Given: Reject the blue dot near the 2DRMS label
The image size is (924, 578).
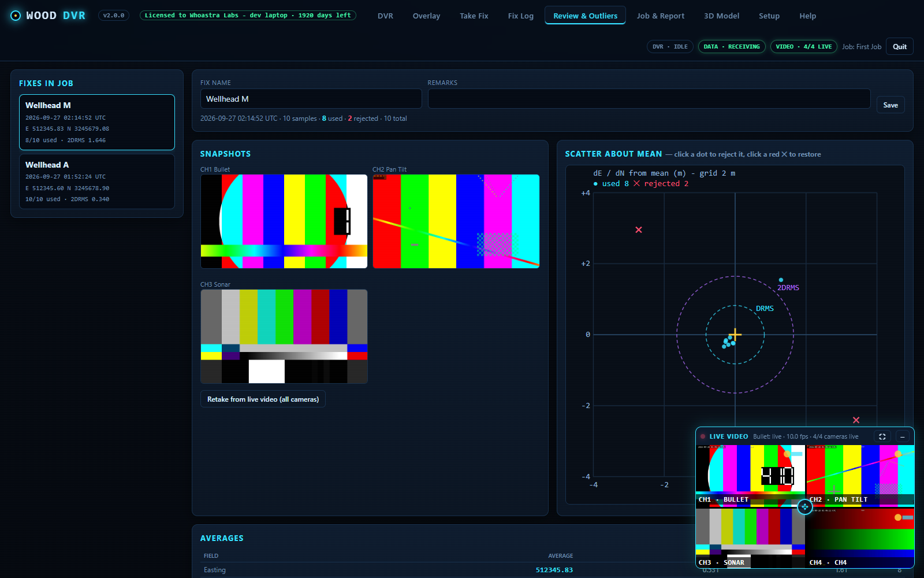Looking at the screenshot, I should tap(781, 280).
